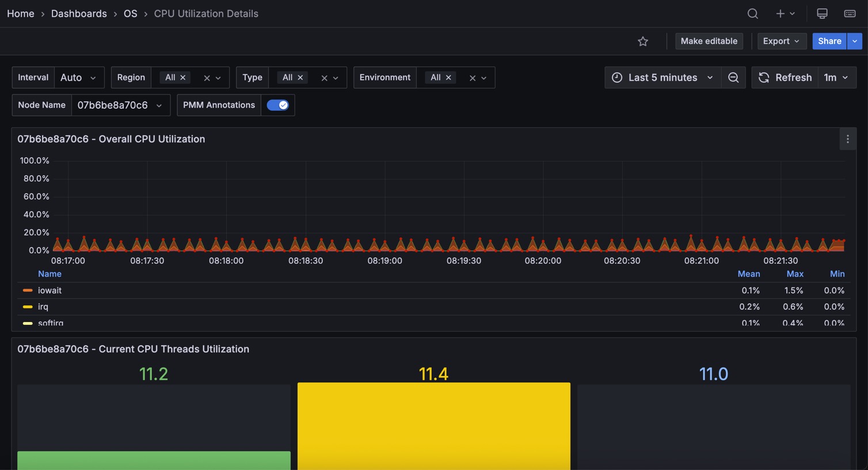868x470 pixels.
Task: Remove the All tag from Region filter
Action: tap(183, 77)
